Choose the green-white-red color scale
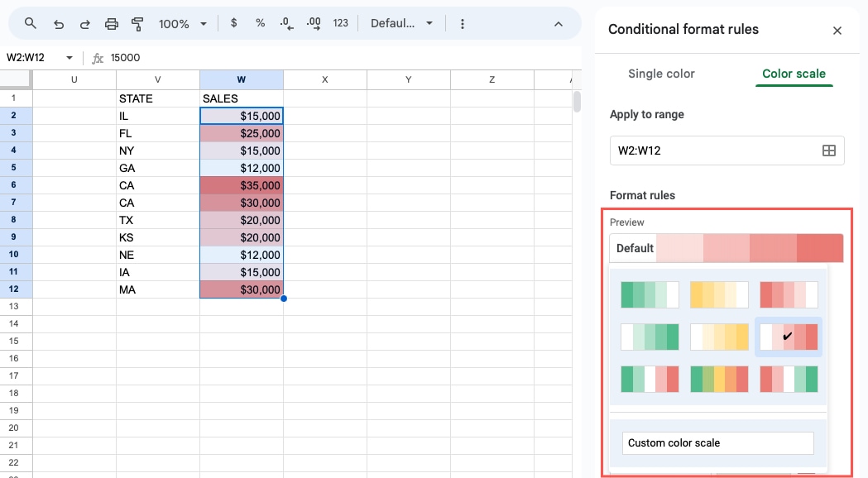868x478 pixels. [650, 379]
